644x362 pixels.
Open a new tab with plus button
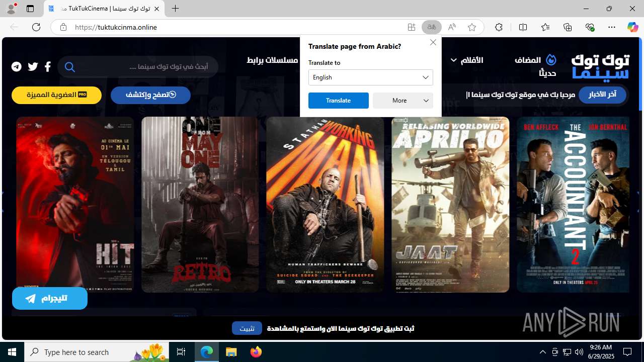(175, 9)
